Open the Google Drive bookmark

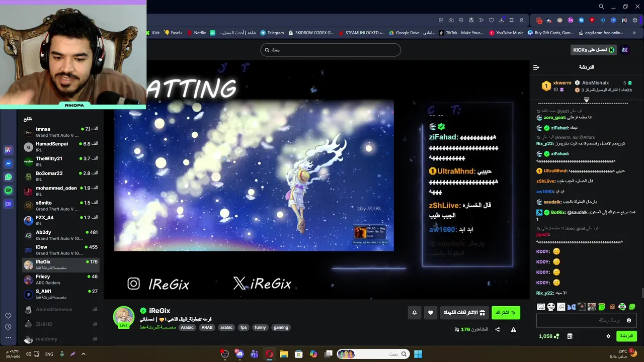tap(412, 33)
